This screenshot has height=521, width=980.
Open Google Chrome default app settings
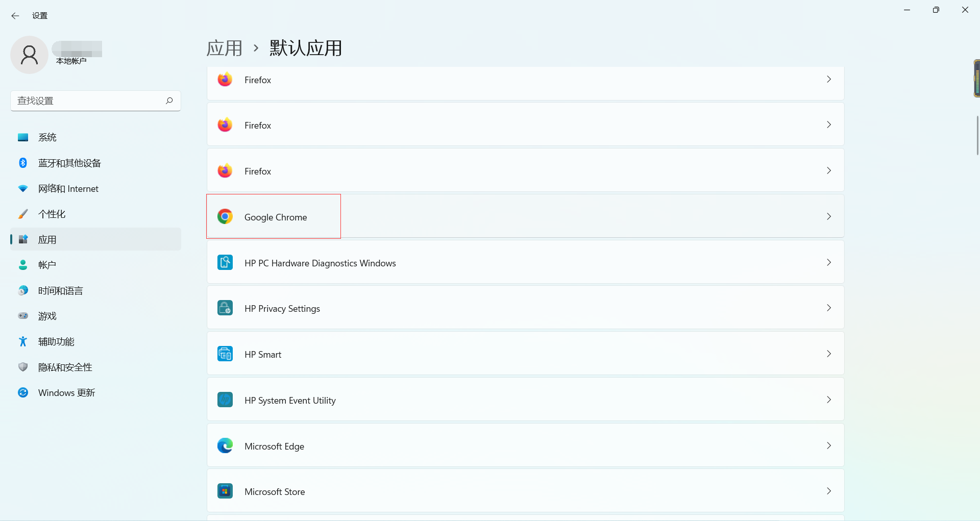click(525, 216)
